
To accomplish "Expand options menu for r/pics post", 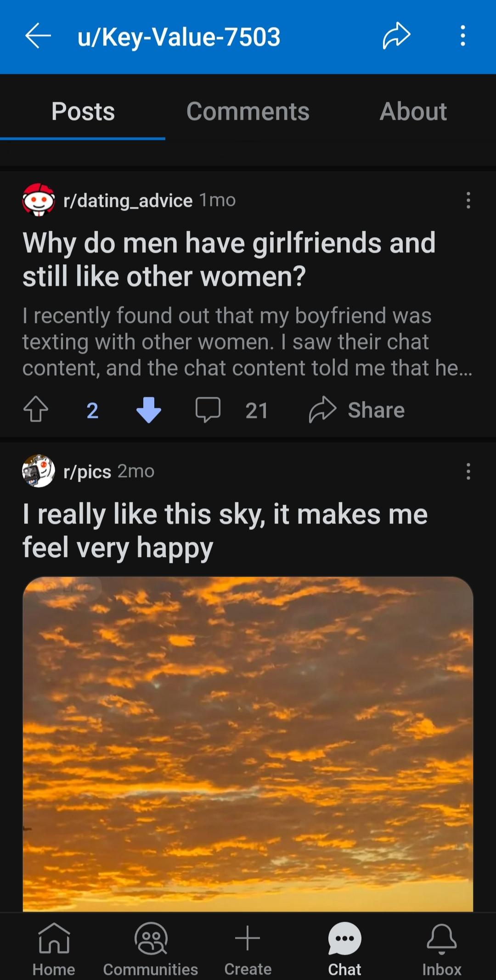I will point(468,471).
